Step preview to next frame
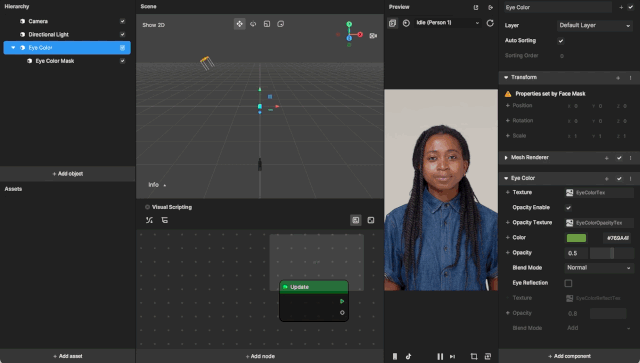 [x=452, y=356]
